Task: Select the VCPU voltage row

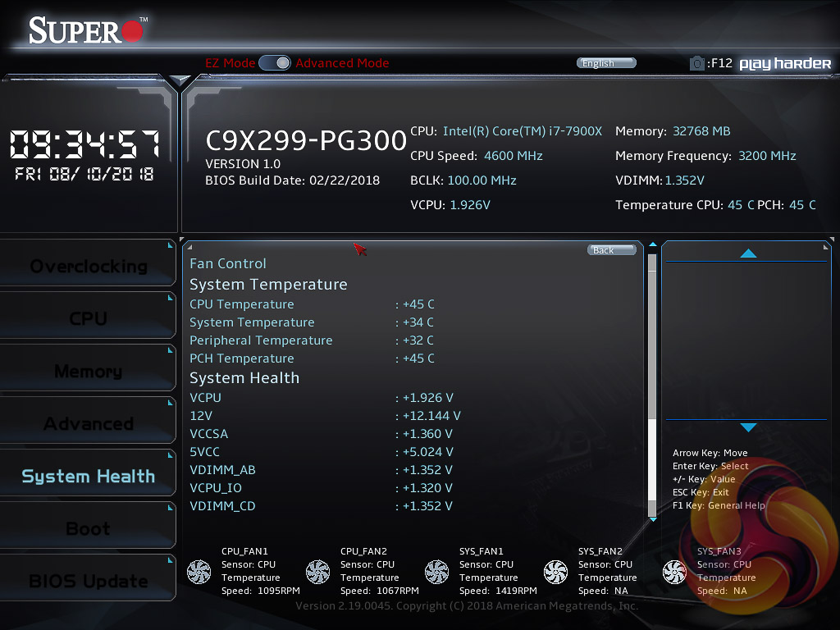Action: pos(322,398)
